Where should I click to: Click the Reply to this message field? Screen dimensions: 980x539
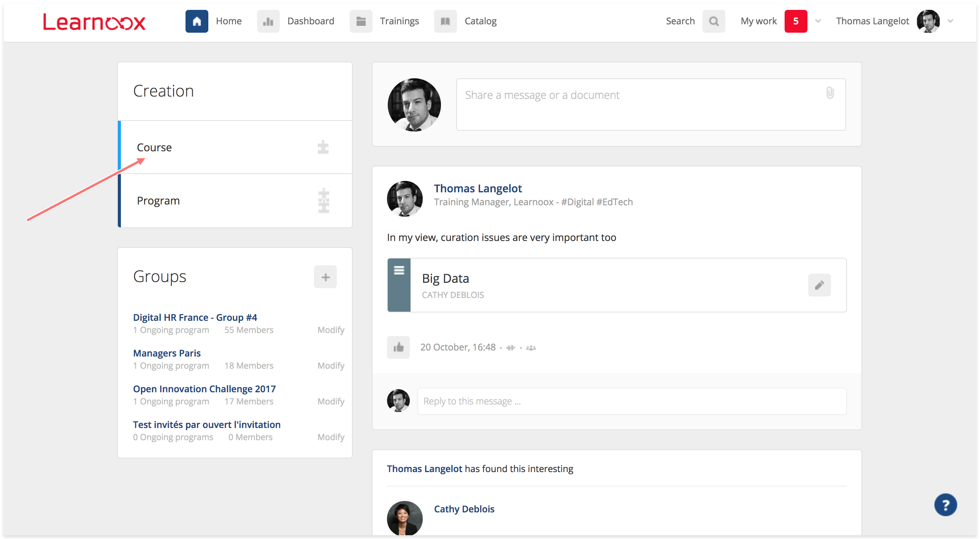(x=631, y=401)
